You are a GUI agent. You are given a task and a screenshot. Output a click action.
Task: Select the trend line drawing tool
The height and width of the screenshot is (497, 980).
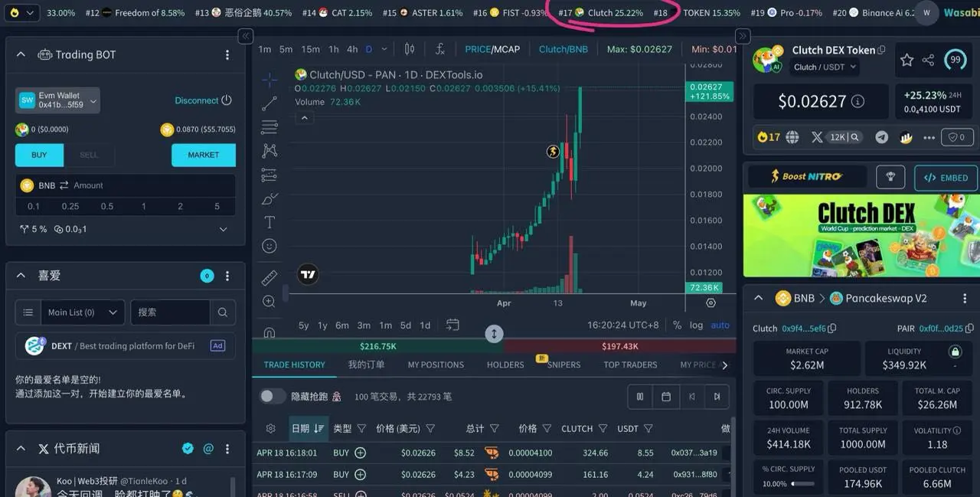pos(269,103)
